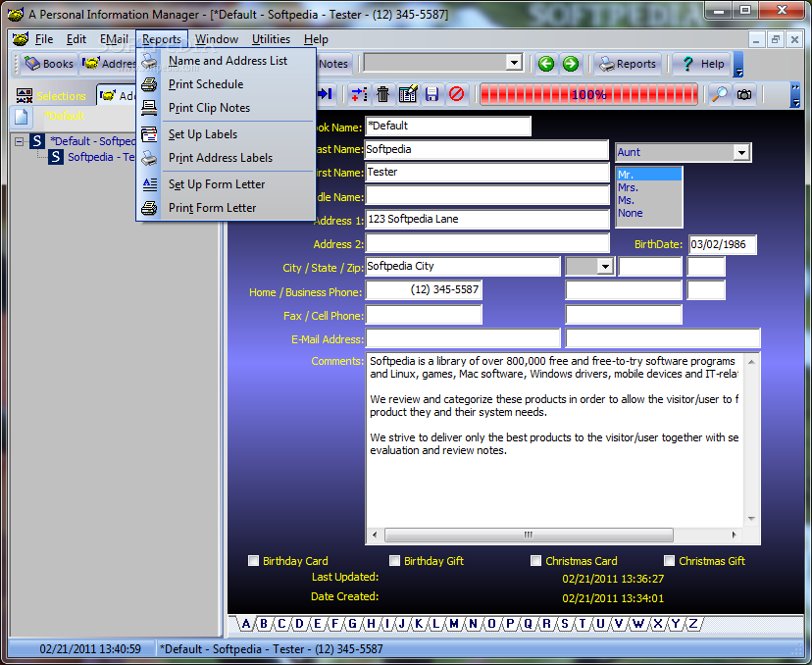This screenshot has height=665, width=812.
Task: Select the Softpedia - Tester tree item
Action: click(x=100, y=157)
